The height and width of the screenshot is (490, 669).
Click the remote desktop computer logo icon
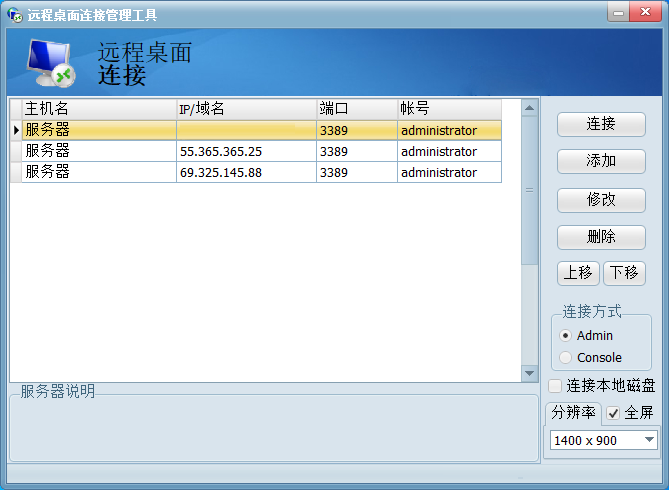pyautogui.click(x=50, y=62)
